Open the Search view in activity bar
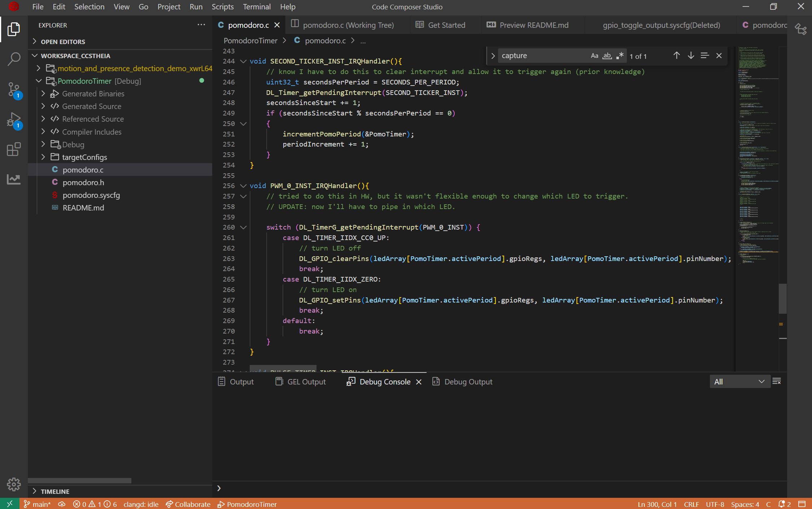 coord(14,59)
